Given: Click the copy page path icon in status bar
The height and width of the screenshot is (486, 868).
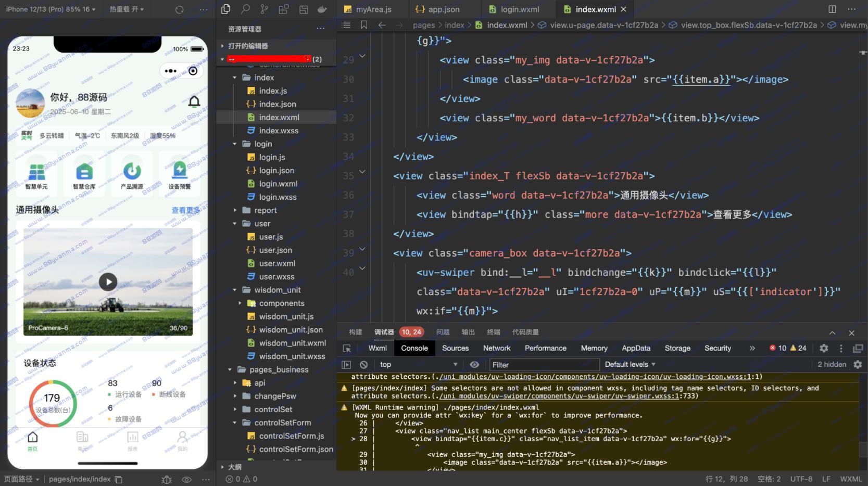Looking at the screenshot, I should tap(119, 479).
